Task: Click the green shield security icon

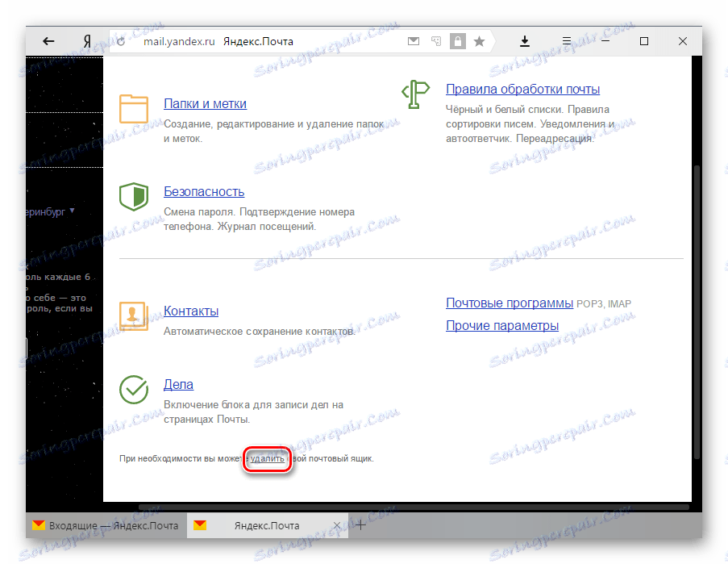Action: click(x=134, y=197)
